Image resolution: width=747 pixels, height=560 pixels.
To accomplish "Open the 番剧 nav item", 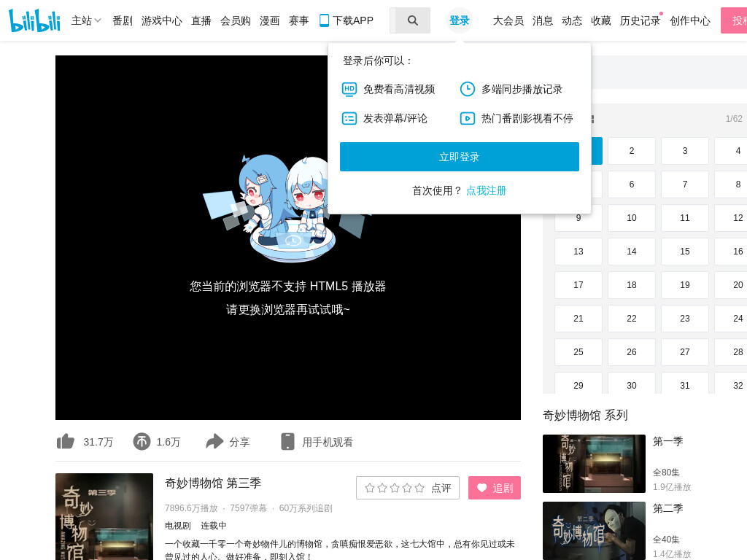I will pyautogui.click(x=123, y=20).
